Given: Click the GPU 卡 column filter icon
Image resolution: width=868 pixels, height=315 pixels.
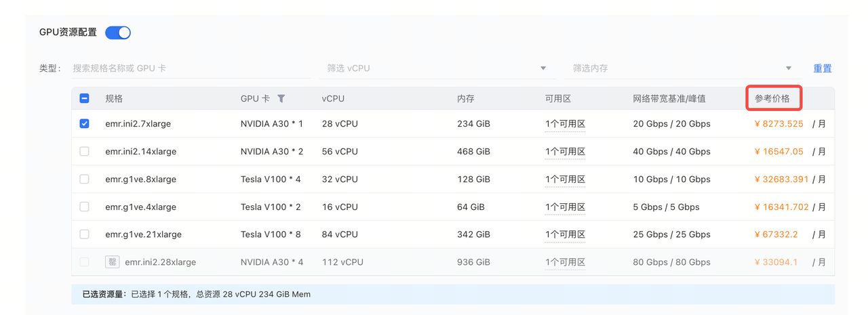Looking at the screenshot, I should tap(281, 98).
